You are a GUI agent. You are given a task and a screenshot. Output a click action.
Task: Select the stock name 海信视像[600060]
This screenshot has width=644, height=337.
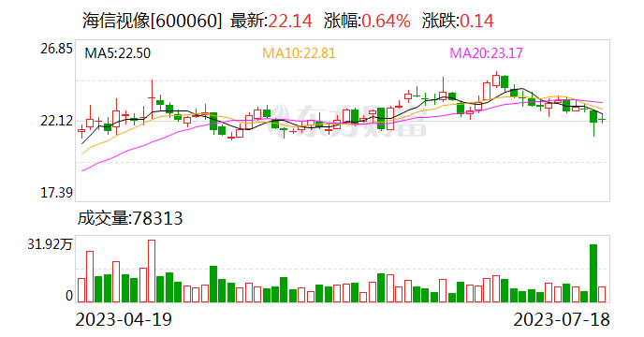coord(152,21)
